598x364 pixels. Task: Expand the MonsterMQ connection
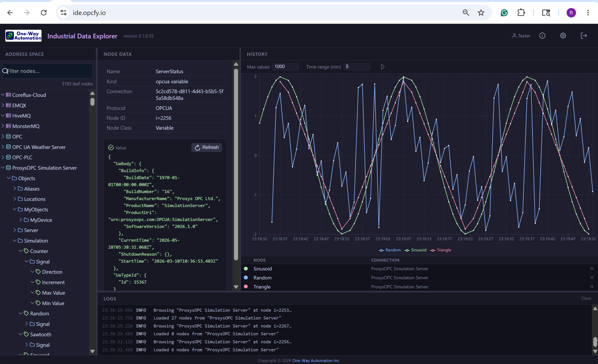coord(3,126)
